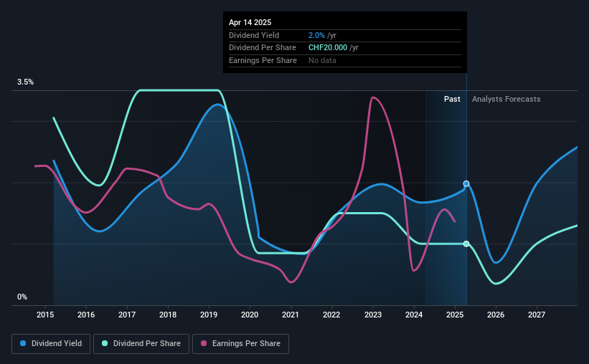Select the 2015 x-axis label
Image resolution: width=589 pixels, height=364 pixels.
coord(45,315)
